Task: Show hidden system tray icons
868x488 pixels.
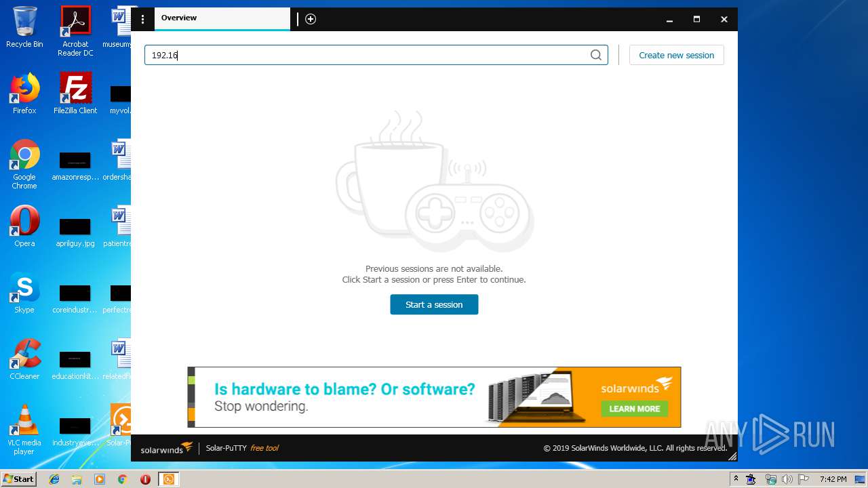Action: 736,479
